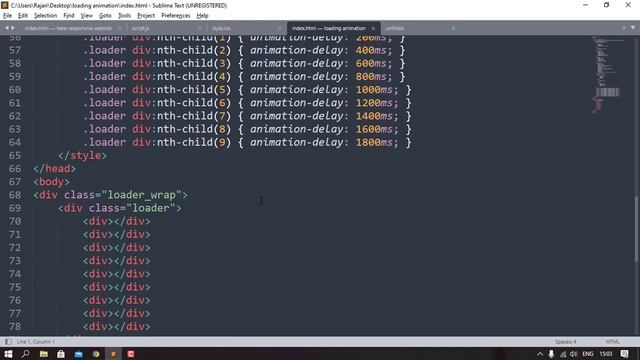Toggle the sidebar from status bar icon
Image resolution: width=640 pixels, height=360 pixels.
8,341
